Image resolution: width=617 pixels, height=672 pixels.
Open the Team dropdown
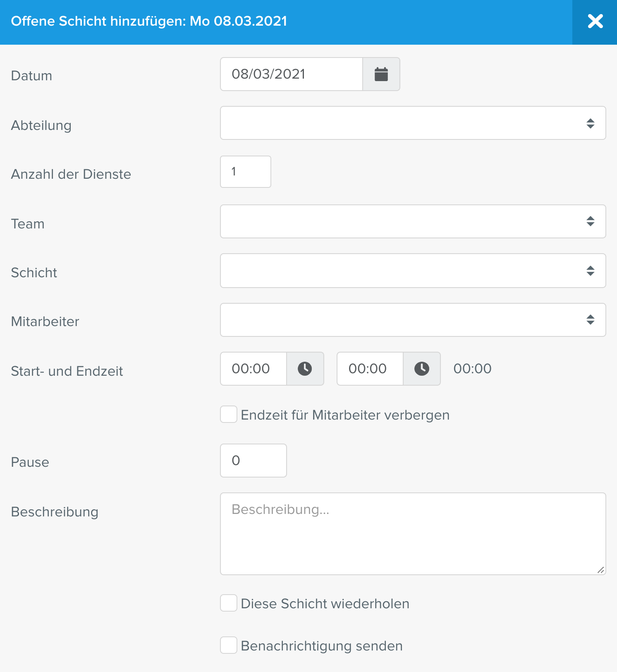413,221
